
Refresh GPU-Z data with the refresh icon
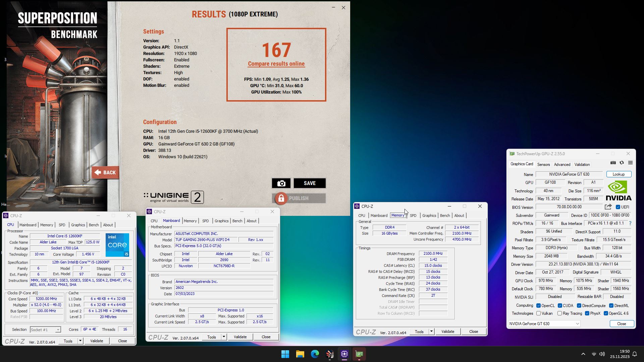point(622,163)
